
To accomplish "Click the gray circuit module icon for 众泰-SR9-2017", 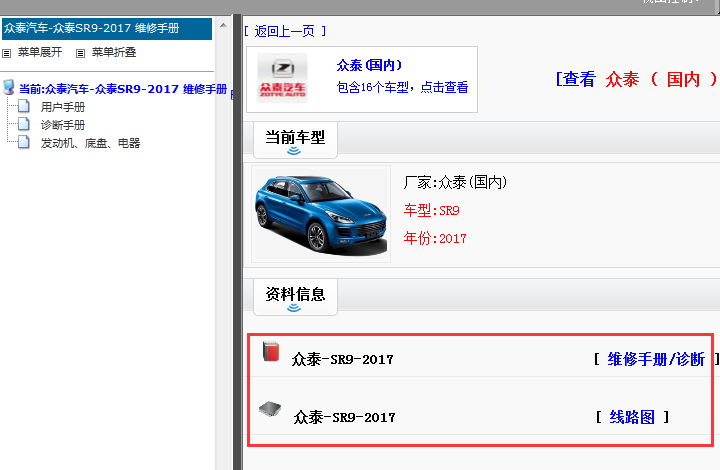I will coord(270,408).
